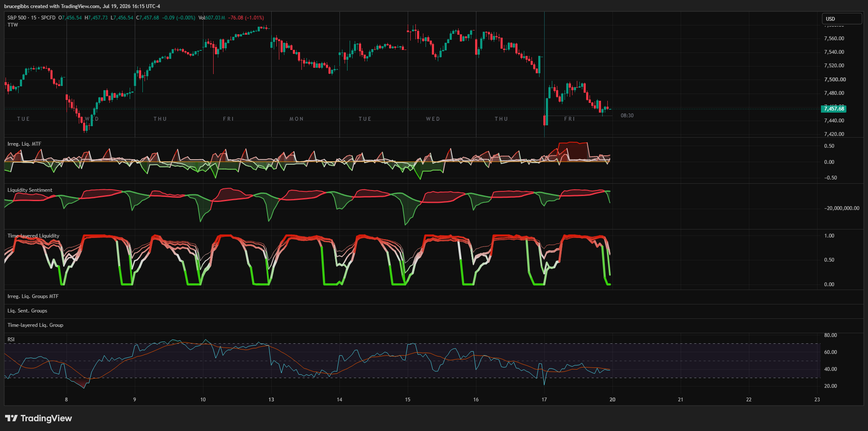The image size is (868, 431).
Task: Click the 7,500.00 price axis level
Action: point(835,80)
